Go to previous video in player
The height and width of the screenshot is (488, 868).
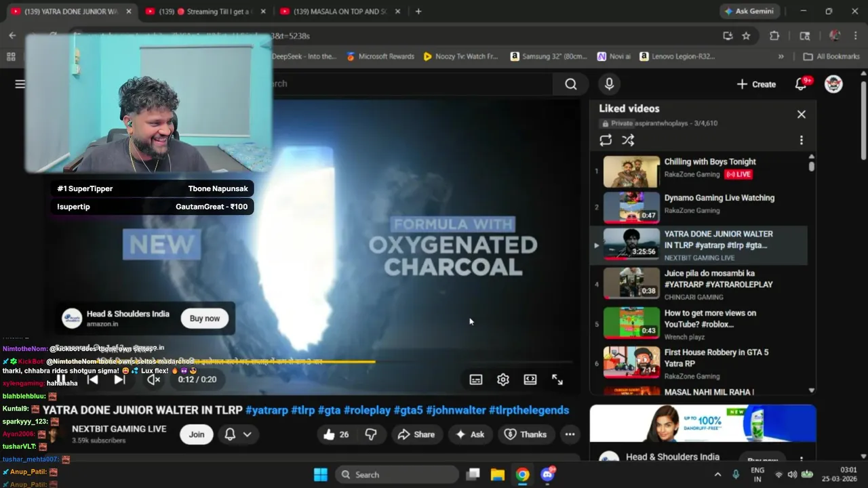[x=93, y=380]
